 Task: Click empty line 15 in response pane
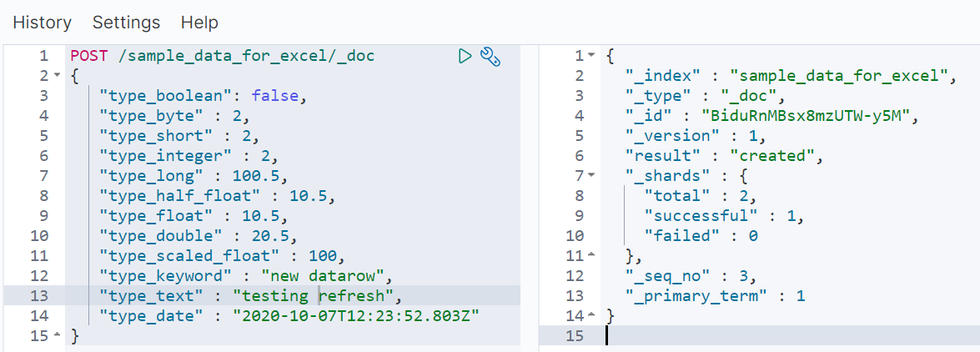pyautogui.click(x=790, y=336)
